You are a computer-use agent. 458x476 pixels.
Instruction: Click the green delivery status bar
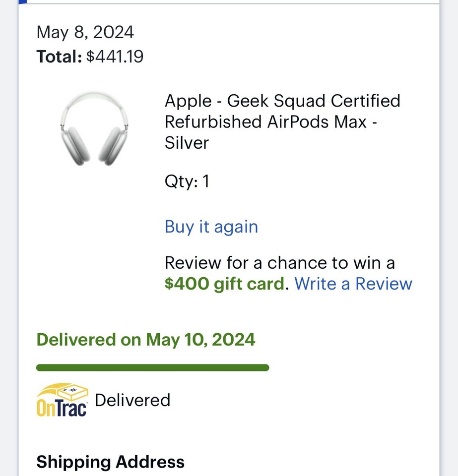152,367
